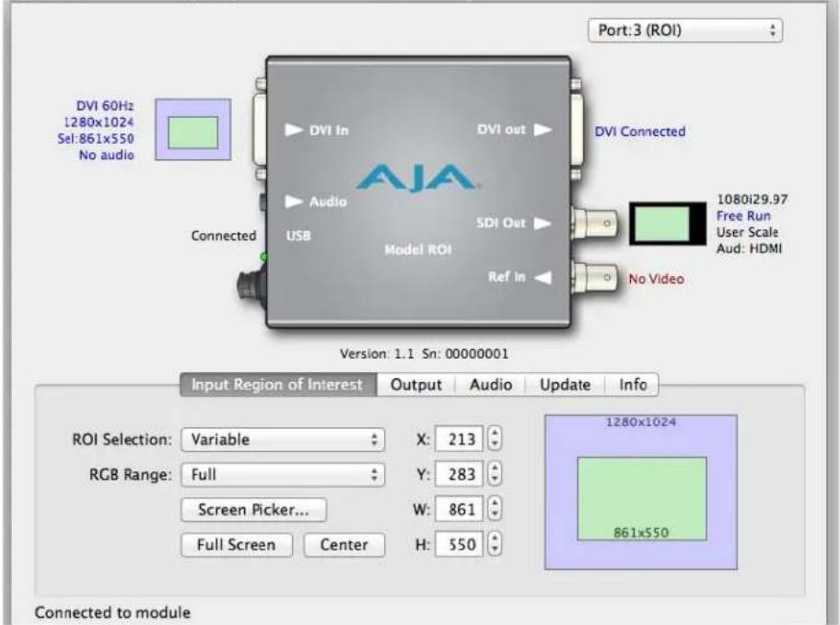Click the 1080i29.97 output format text
This screenshot has width=840, height=625.
[x=752, y=199]
